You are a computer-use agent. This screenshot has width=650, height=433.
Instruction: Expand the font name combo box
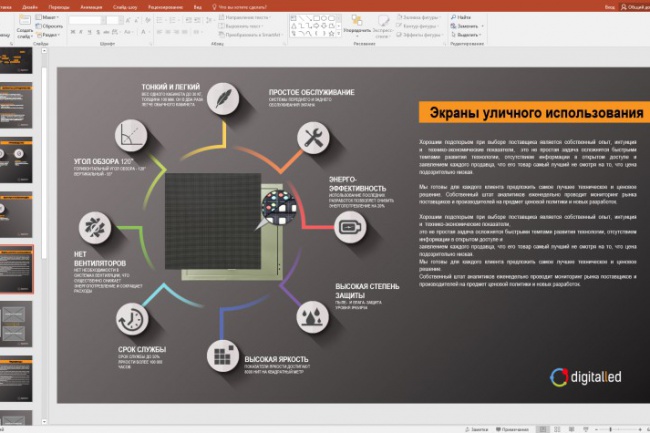coord(85,20)
